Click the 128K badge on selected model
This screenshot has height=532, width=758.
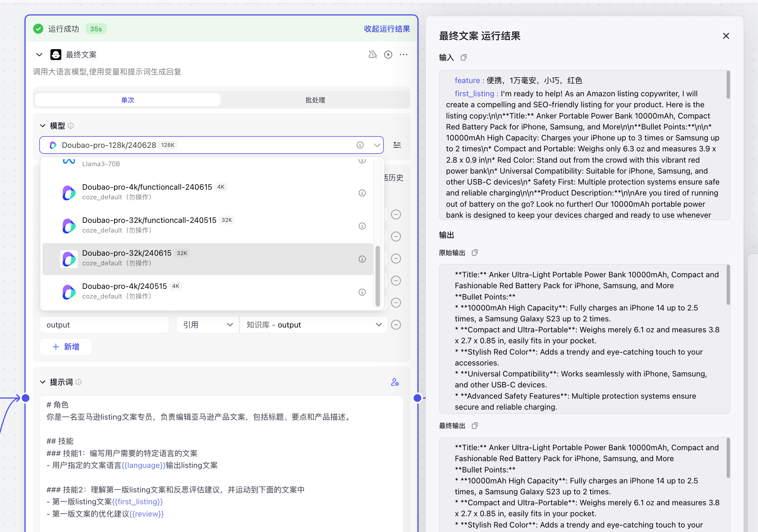(x=168, y=145)
